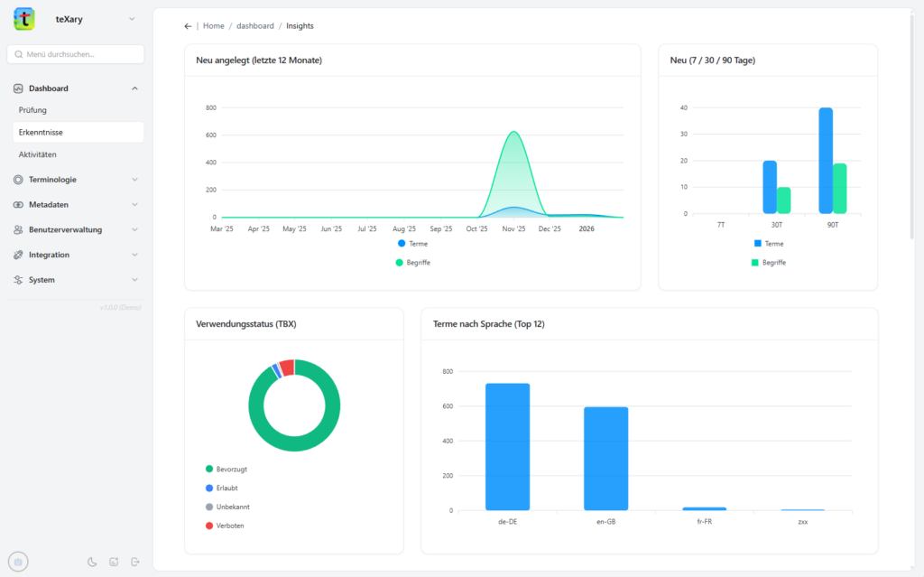The image size is (924, 577).
Task: Click the Terminologie icon
Action: click(16, 179)
